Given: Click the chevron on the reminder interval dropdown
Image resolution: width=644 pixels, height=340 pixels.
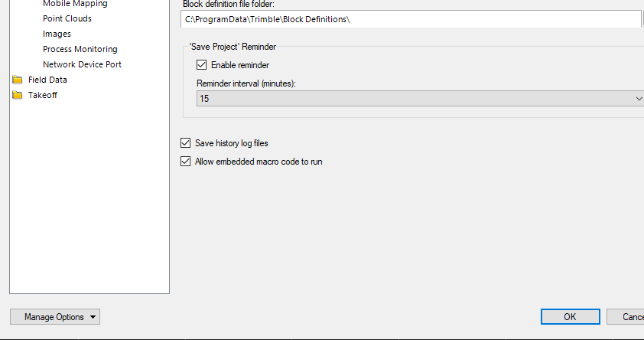Looking at the screenshot, I should tap(639, 99).
